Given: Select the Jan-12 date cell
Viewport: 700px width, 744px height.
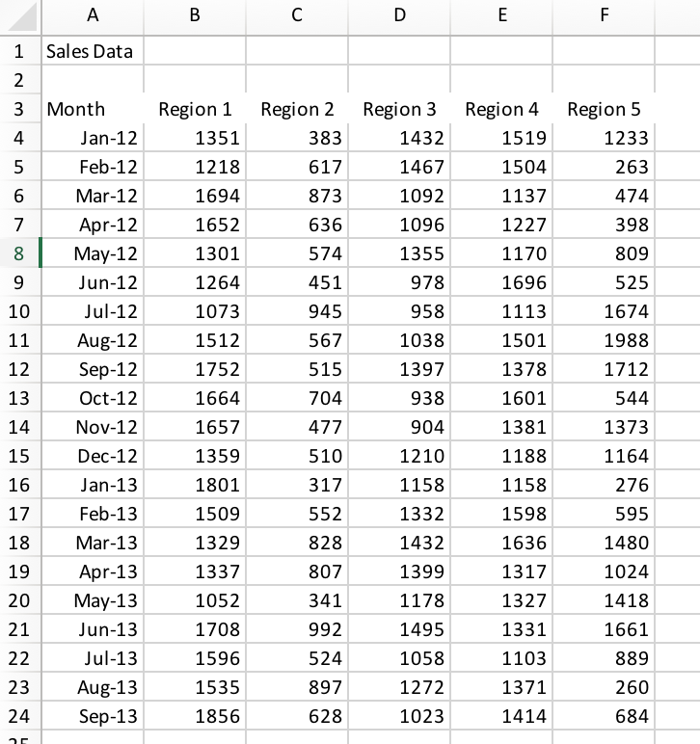Looking at the screenshot, I should (93, 138).
